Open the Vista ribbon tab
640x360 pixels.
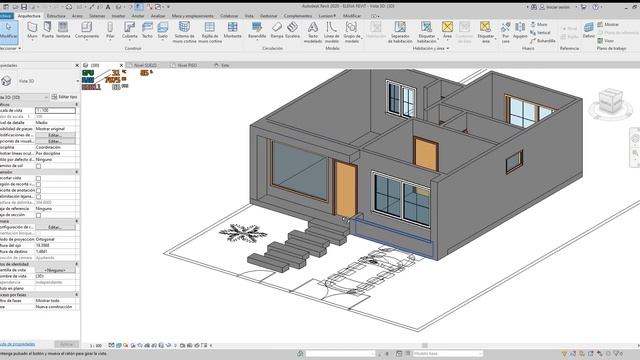point(249,16)
